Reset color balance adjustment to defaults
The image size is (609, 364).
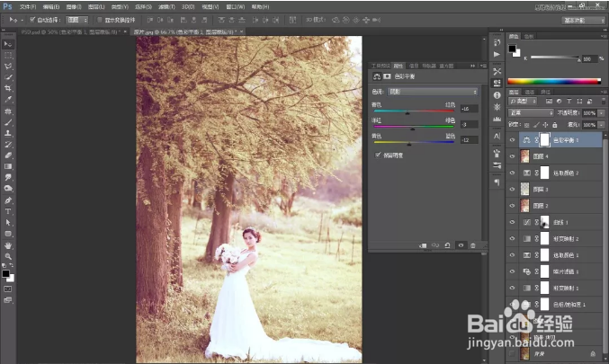point(447,245)
